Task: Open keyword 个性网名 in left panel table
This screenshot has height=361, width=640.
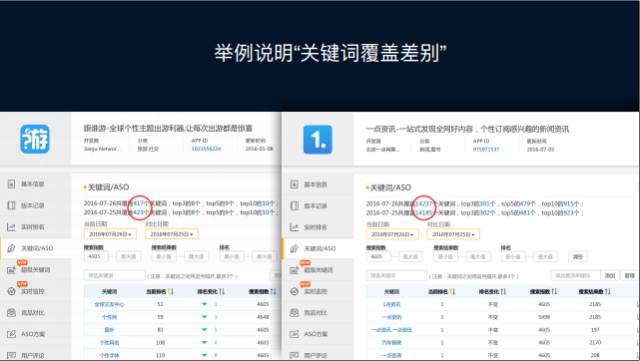Action: click(109, 342)
